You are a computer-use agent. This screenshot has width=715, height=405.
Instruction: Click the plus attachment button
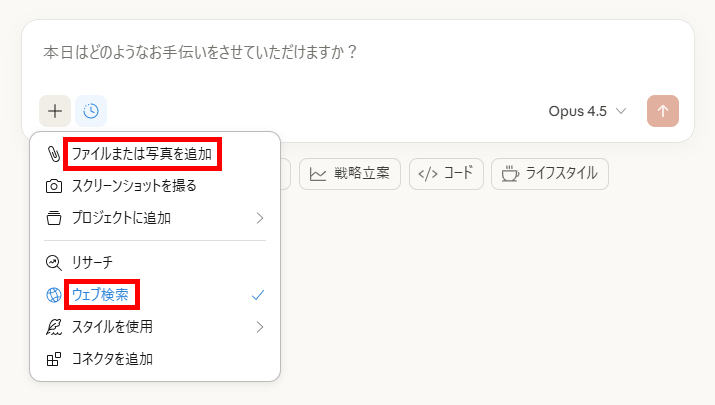(x=55, y=111)
